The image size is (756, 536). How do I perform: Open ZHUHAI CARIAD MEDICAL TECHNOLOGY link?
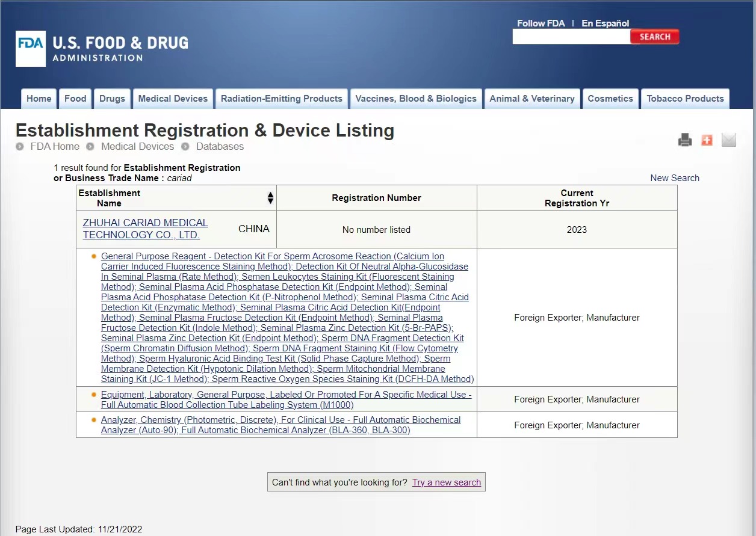pyautogui.click(x=145, y=229)
